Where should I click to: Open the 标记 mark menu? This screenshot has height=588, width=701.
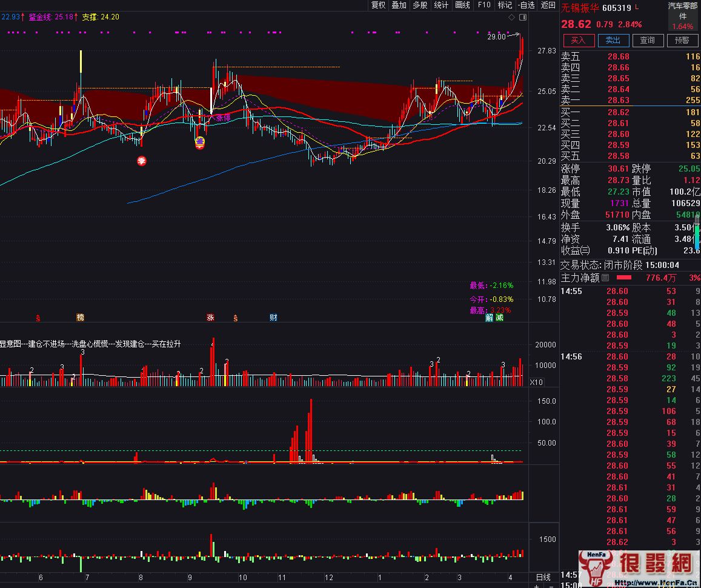(505, 5)
